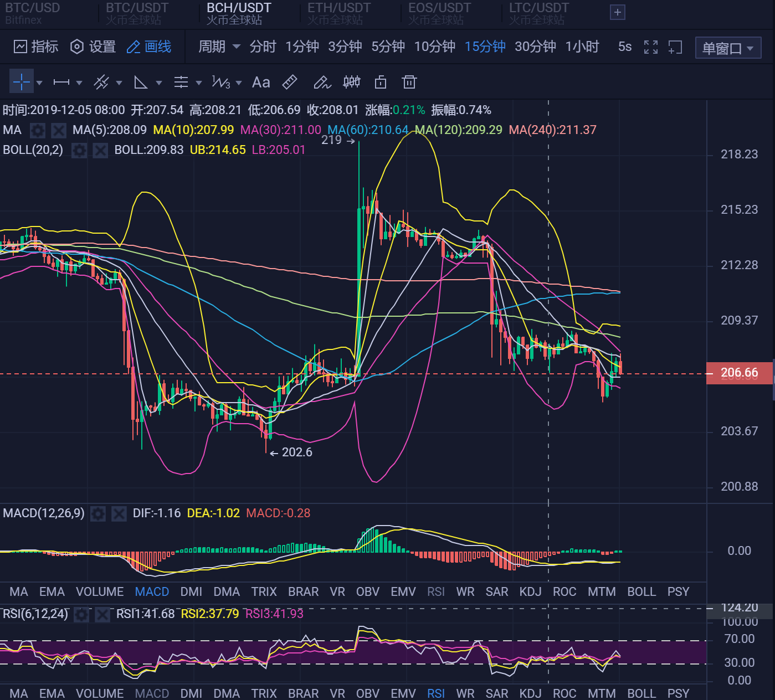Open the 设置 settings panel
Viewport: 775px width, 700px height.
(93, 47)
